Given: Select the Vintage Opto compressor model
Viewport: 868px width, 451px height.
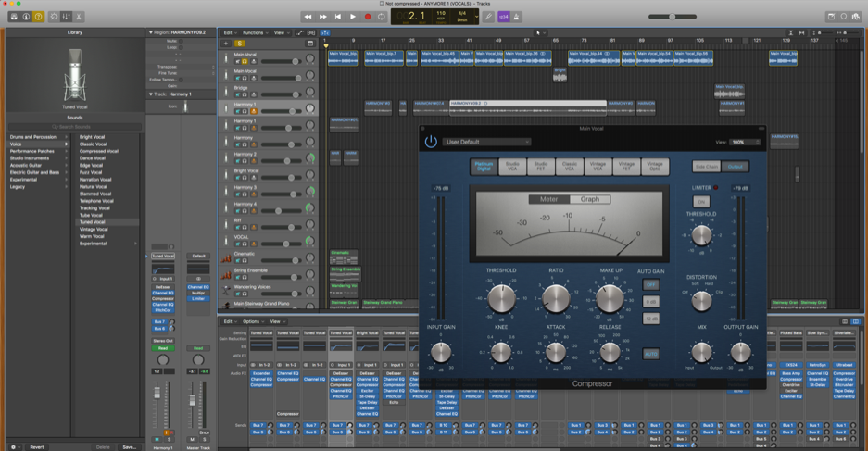Looking at the screenshot, I should (655, 167).
